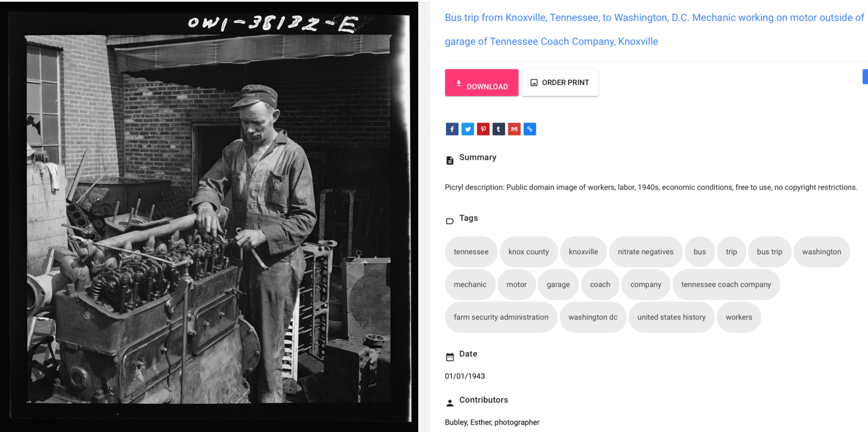This screenshot has width=868, height=432.
Task: Share image via Twitter icon
Action: click(468, 129)
